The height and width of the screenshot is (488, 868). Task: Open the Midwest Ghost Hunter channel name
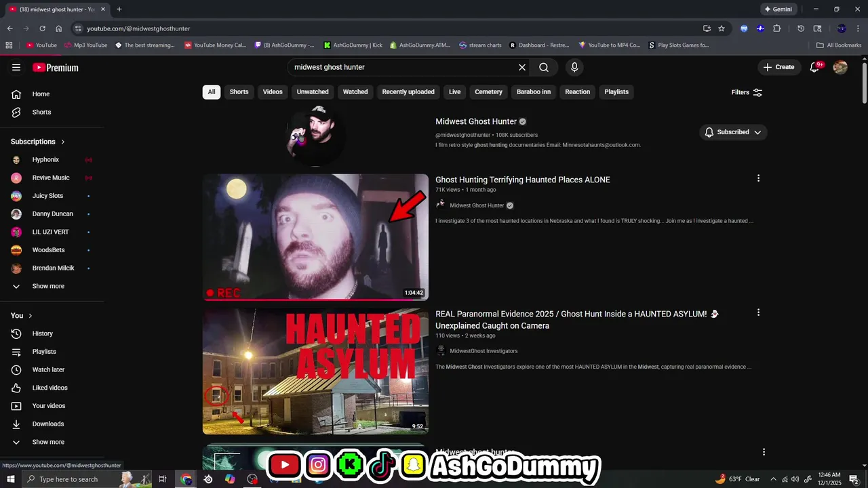pyautogui.click(x=476, y=121)
